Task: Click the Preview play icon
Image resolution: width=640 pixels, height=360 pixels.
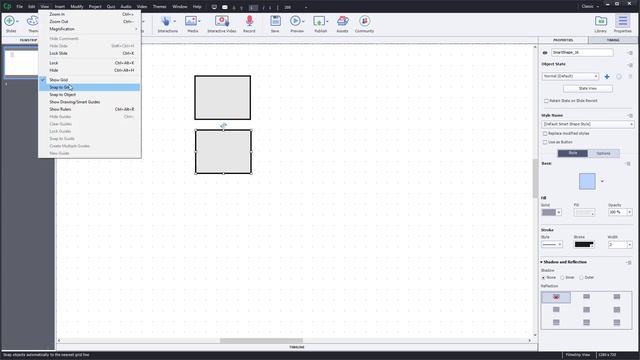Action: coord(295,21)
